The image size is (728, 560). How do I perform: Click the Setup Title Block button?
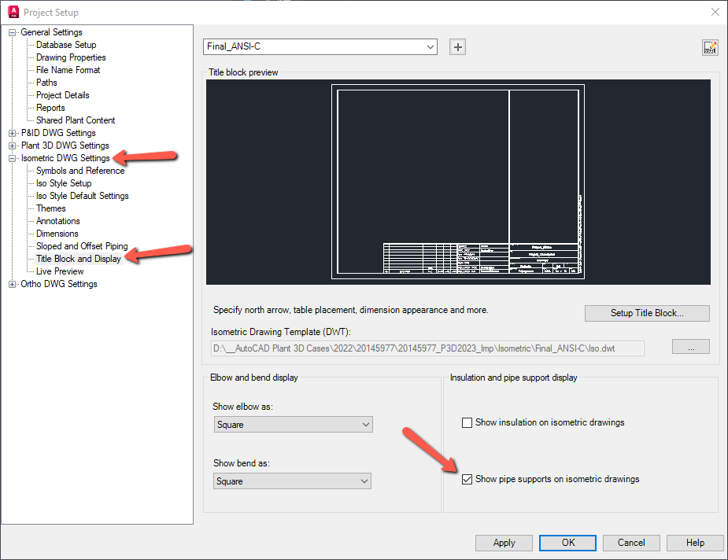646,313
